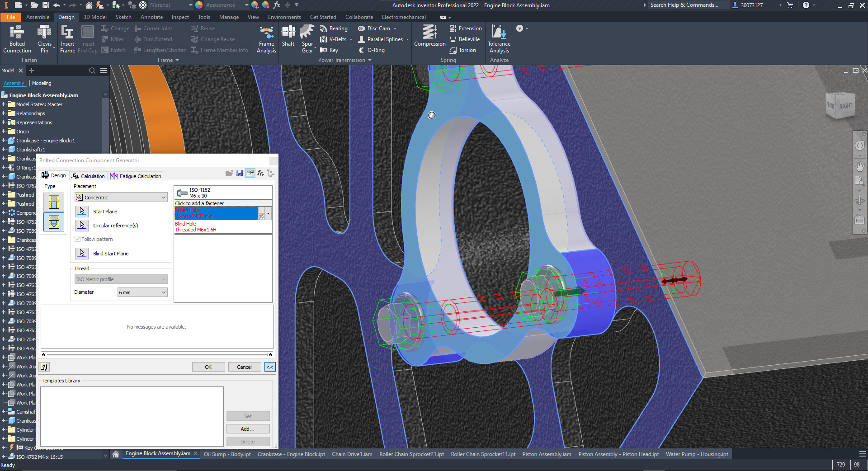Viewport: 868px width, 471px height.
Task: Select the blind connection type option
Action: [54, 222]
